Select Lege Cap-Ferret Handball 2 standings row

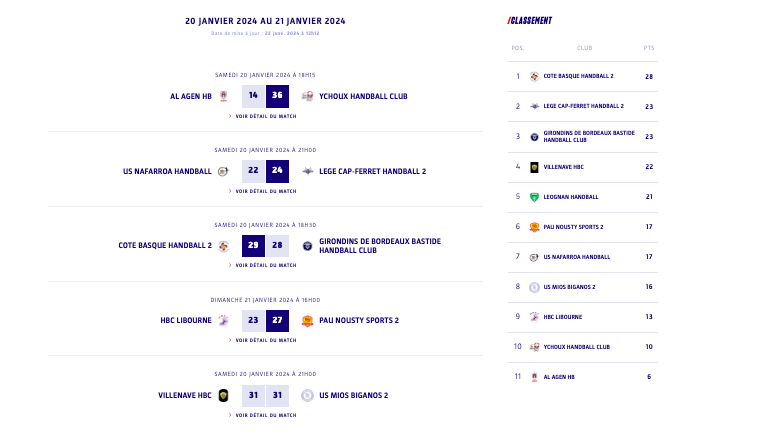(x=583, y=106)
